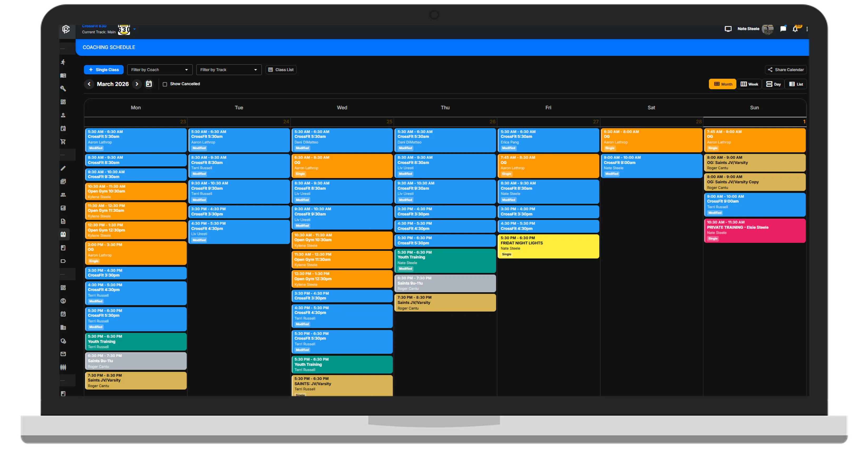Open the open-book sidebar icon
Viewport: 868px width, 461px height.
tap(63, 75)
